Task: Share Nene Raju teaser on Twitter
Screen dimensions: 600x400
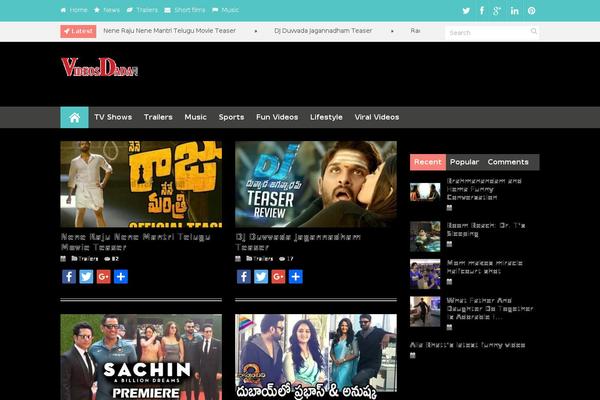Action: (86, 276)
